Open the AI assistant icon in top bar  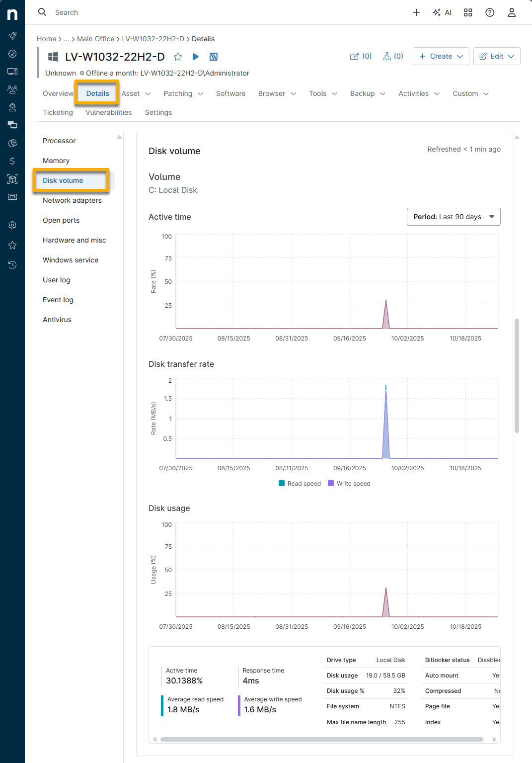(x=442, y=12)
